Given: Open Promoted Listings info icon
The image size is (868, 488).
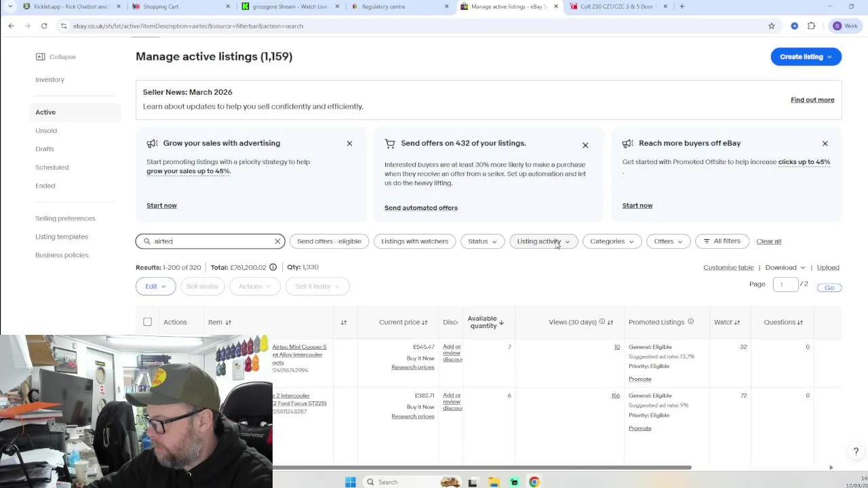Looking at the screenshot, I should coord(690,322).
